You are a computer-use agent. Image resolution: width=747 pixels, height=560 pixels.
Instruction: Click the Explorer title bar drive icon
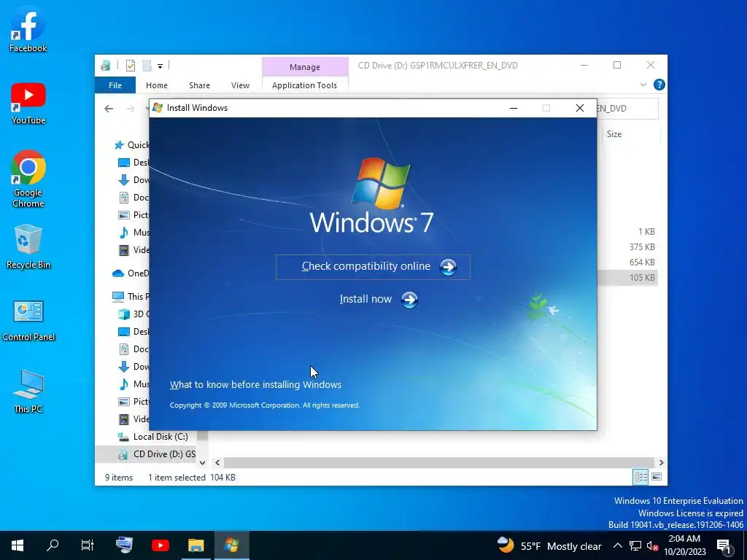pos(105,66)
